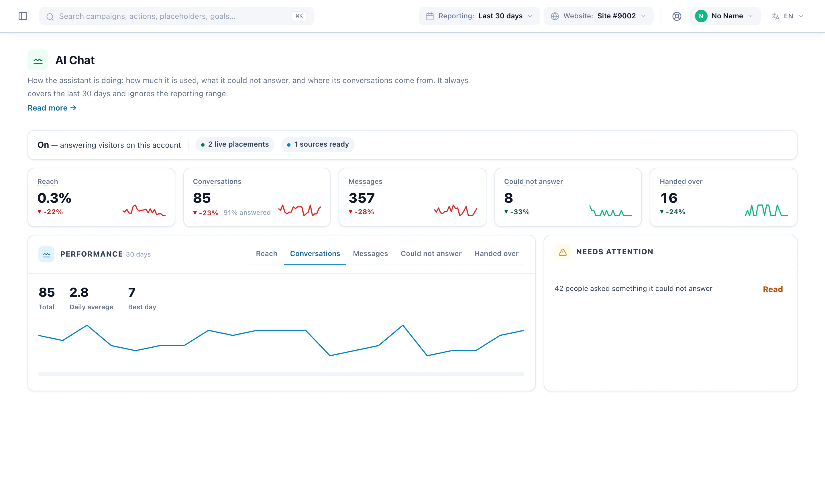Viewport: 825px width, 504px height.
Task: Open the EN language dropdown
Action: (x=787, y=16)
